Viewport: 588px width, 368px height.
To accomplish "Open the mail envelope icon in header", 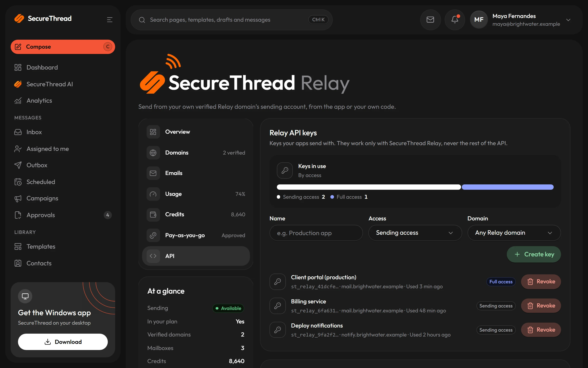I will [430, 20].
